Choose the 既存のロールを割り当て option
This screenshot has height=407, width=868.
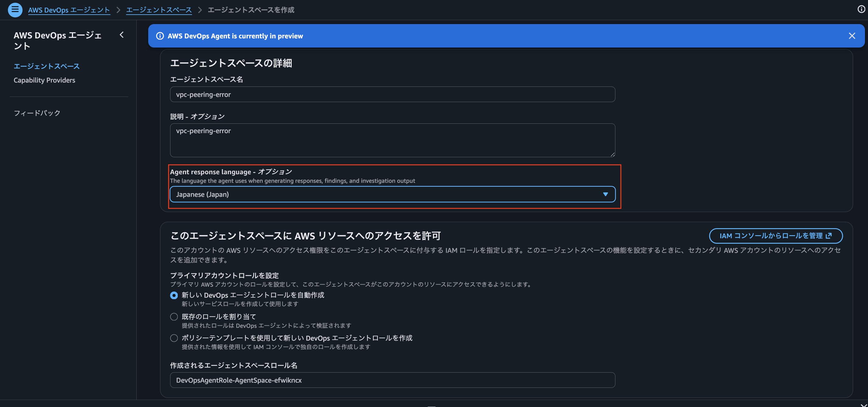pos(174,317)
